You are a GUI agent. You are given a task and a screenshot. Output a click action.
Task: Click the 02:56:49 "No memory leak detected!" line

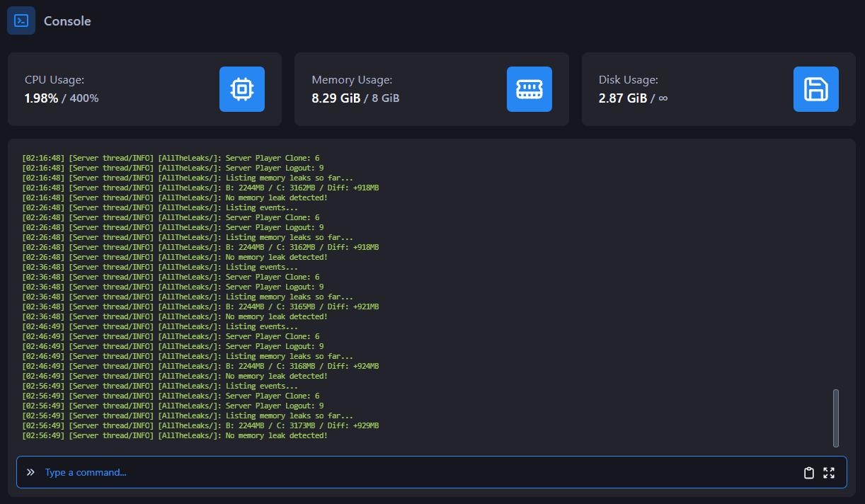pyautogui.click(x=175, y=436)
